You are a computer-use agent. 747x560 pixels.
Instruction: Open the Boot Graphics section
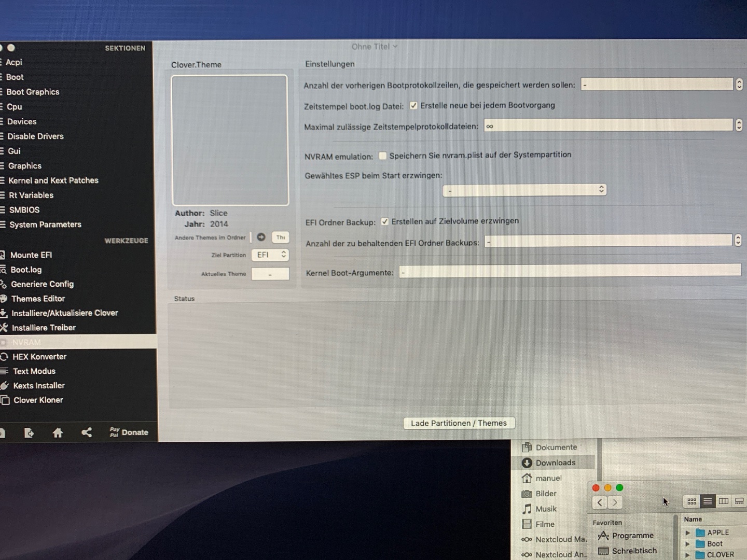click(x=33, y=92)
